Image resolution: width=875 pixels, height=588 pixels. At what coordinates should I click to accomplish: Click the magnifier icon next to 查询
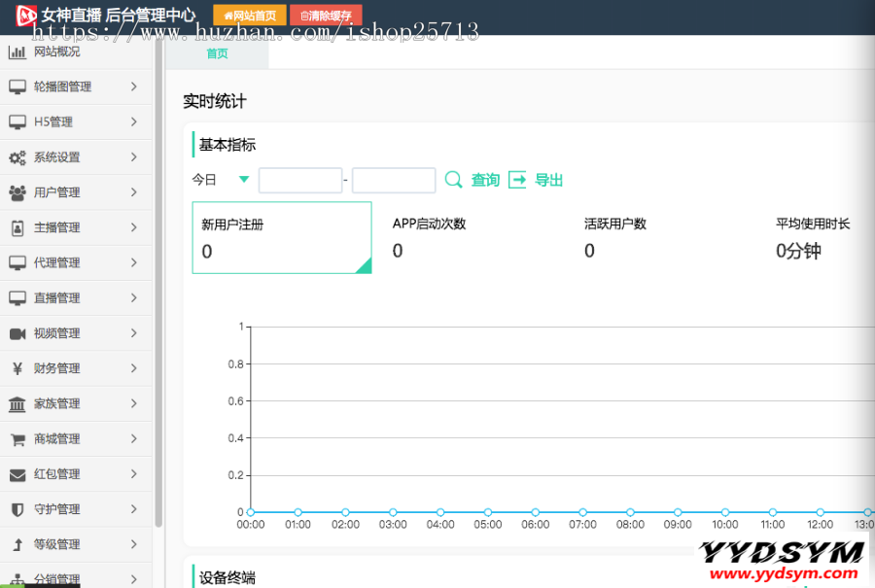coord(453,180)
